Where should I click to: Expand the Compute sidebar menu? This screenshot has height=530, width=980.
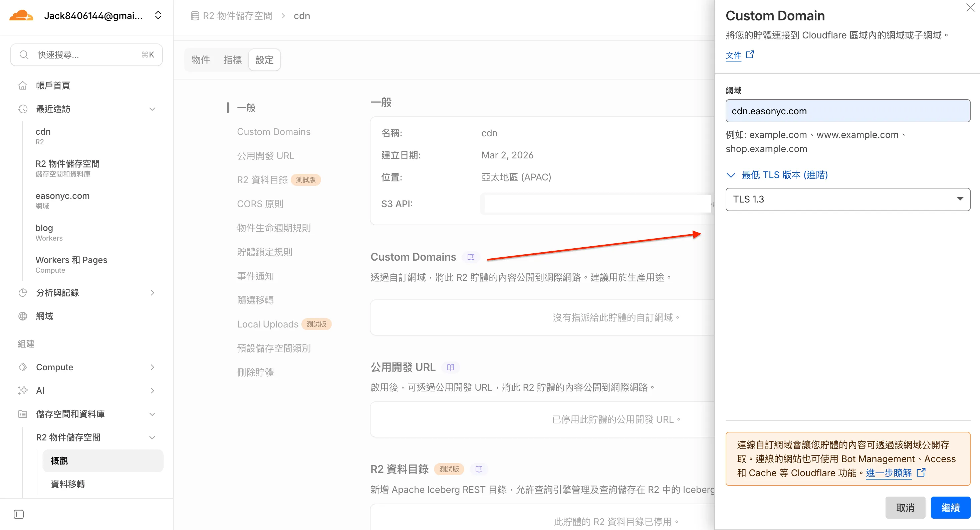pos(152,367)
